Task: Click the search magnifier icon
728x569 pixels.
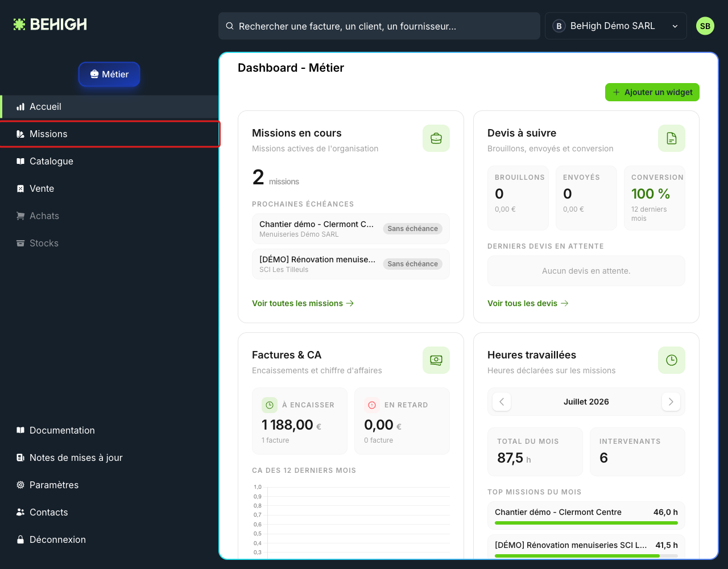Action: (230, 26)
